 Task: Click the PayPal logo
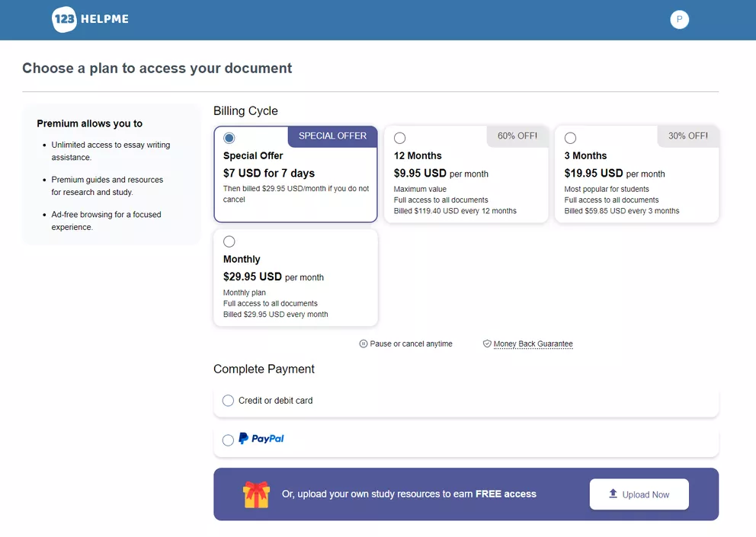click(261, 438)
